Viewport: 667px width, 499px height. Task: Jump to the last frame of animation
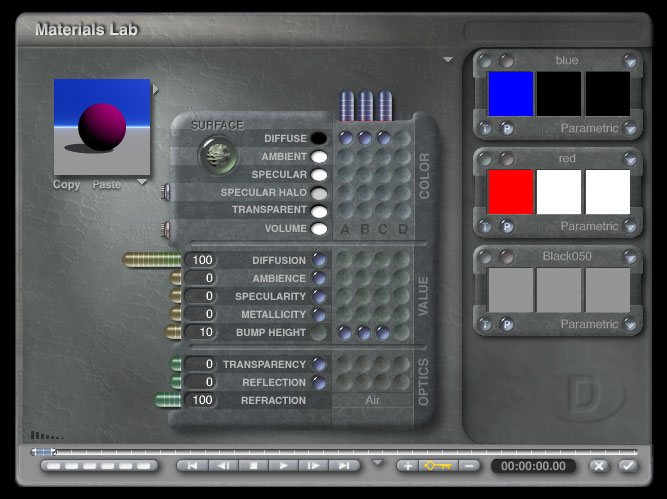[x=344, y=466]
